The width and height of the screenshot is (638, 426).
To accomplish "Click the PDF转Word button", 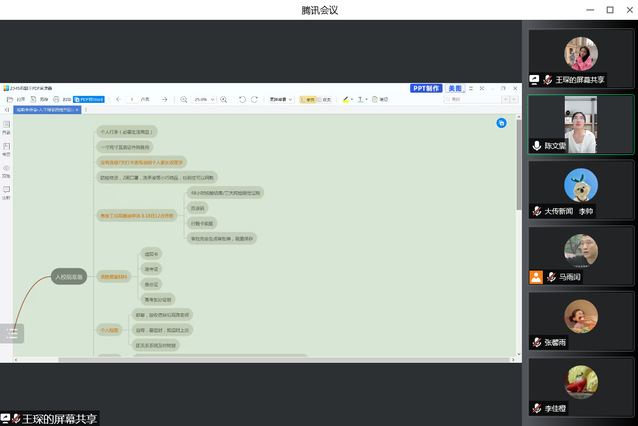I will [x=92, y=99].
